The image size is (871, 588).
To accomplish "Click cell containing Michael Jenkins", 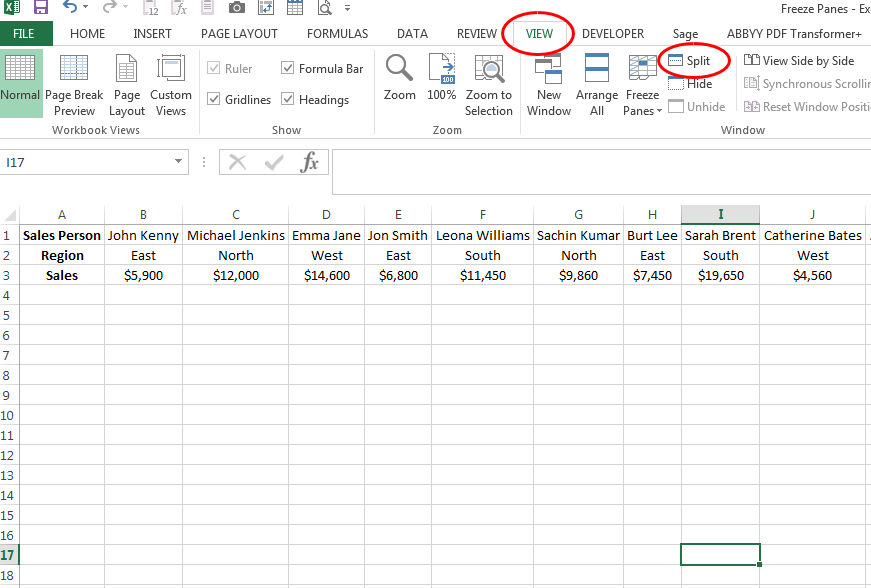I will coord(236,235).
